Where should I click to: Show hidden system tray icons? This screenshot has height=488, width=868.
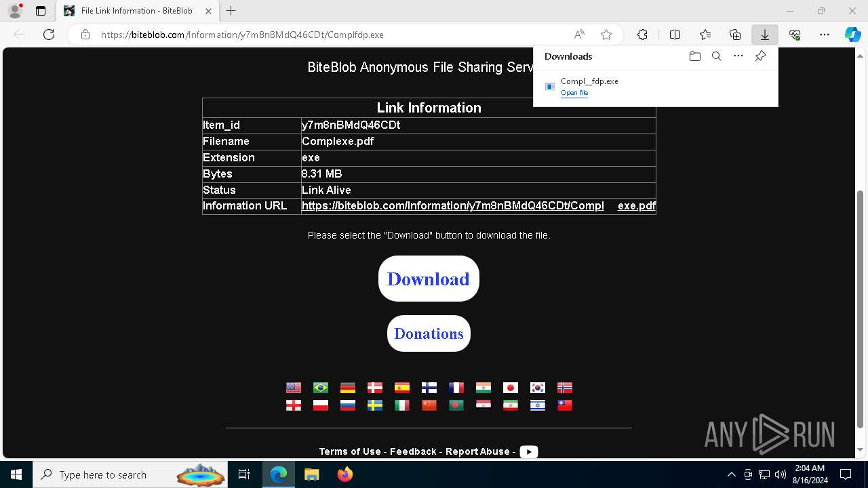[x=731, y=475]
